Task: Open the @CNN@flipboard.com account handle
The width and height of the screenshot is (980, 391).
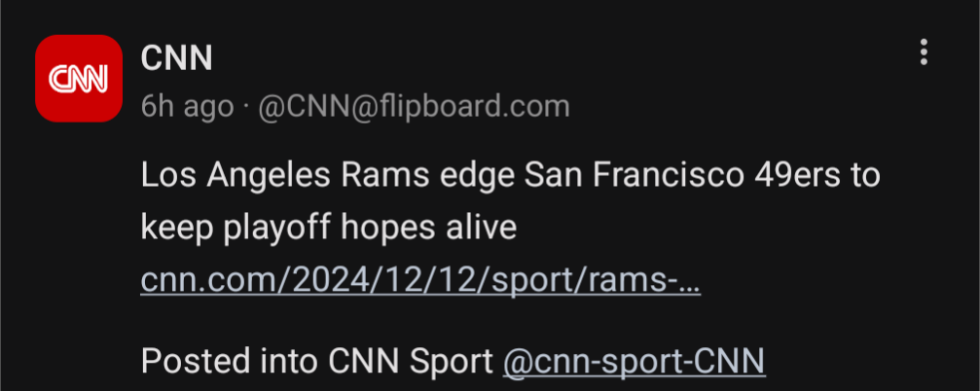Action: tap(414, 106)
